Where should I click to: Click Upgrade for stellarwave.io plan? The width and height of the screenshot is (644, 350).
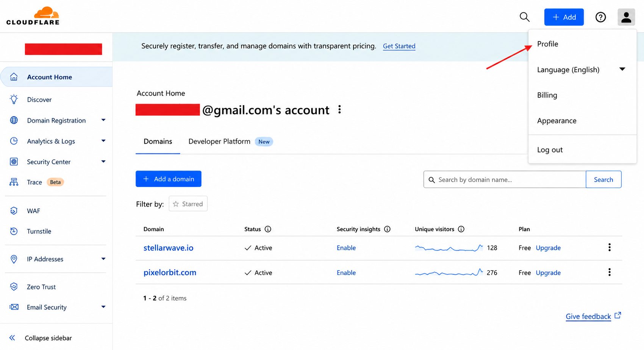point(548,248)
